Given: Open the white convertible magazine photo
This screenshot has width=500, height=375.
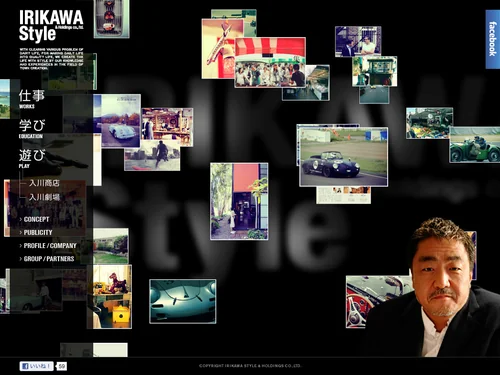Looking at the screenshot, I should (121, 121).
